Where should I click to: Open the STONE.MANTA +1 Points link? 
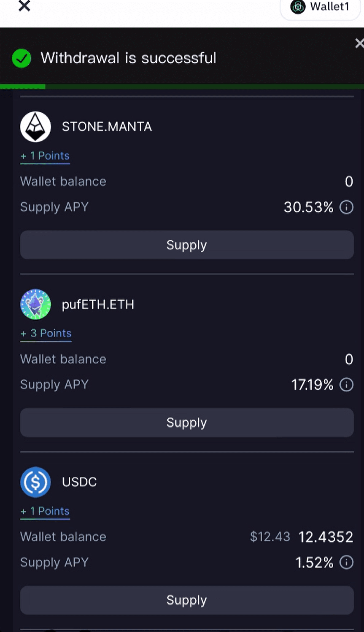tap(45, 156)
